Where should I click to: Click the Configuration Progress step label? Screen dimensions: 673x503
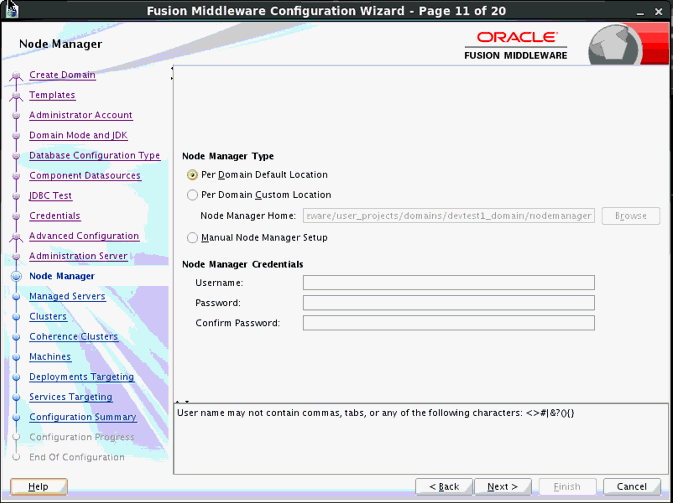(82, 437)
